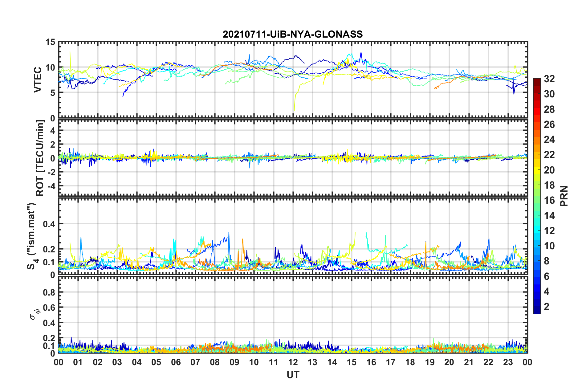This screenshot has width=586, height=392.
Task: Click the x-axis hour tick 01
Action: click(78, 362)
